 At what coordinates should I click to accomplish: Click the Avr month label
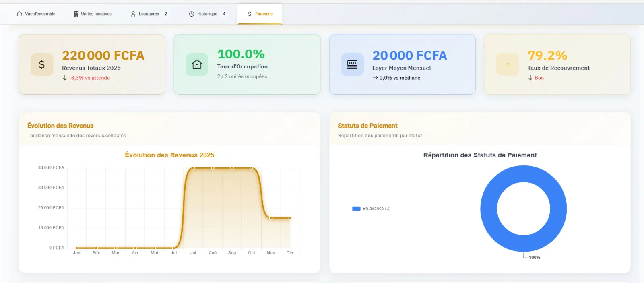[x=135, y=253]
